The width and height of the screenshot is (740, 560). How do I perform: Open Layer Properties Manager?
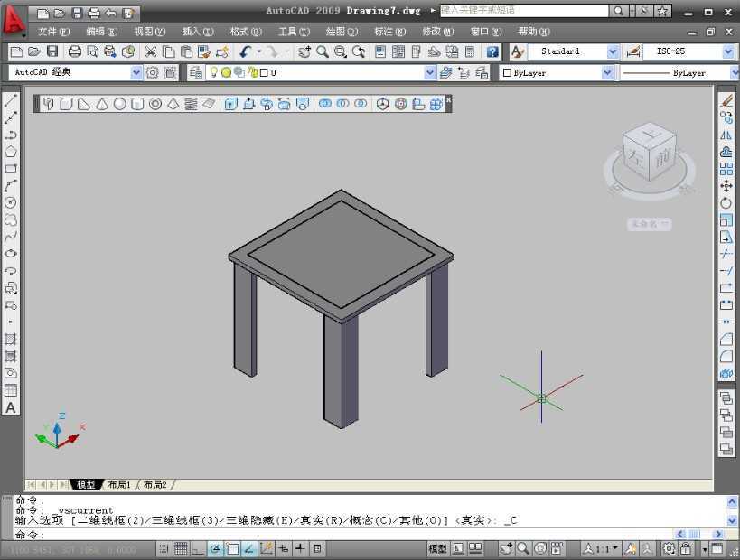point(196,72)
